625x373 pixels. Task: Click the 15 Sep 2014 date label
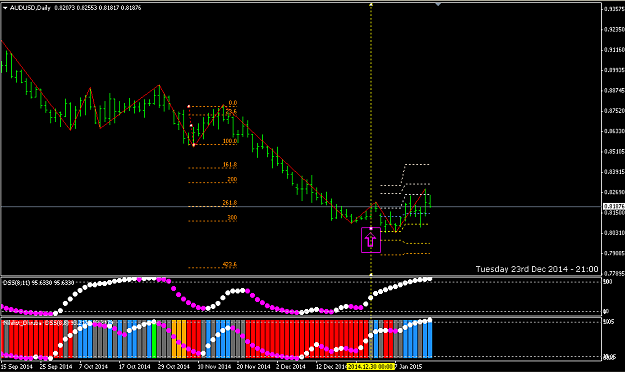pos(17,366)
